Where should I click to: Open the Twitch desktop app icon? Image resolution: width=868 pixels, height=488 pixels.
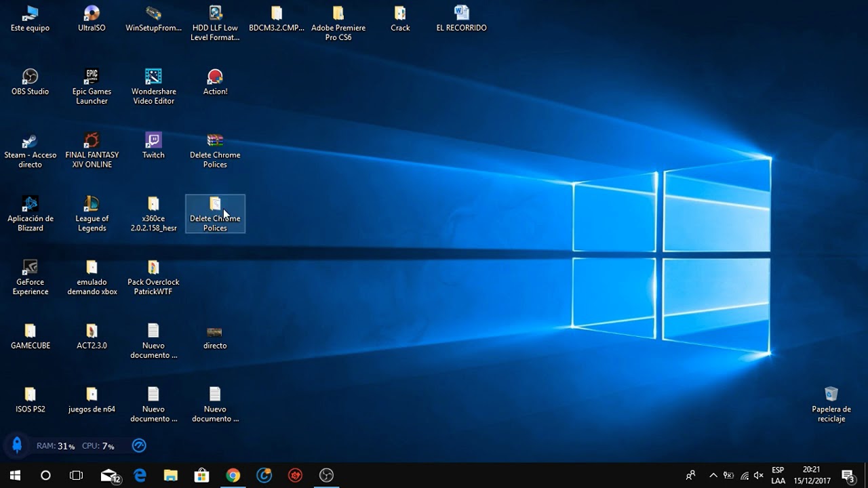click(x=153, y=146)
